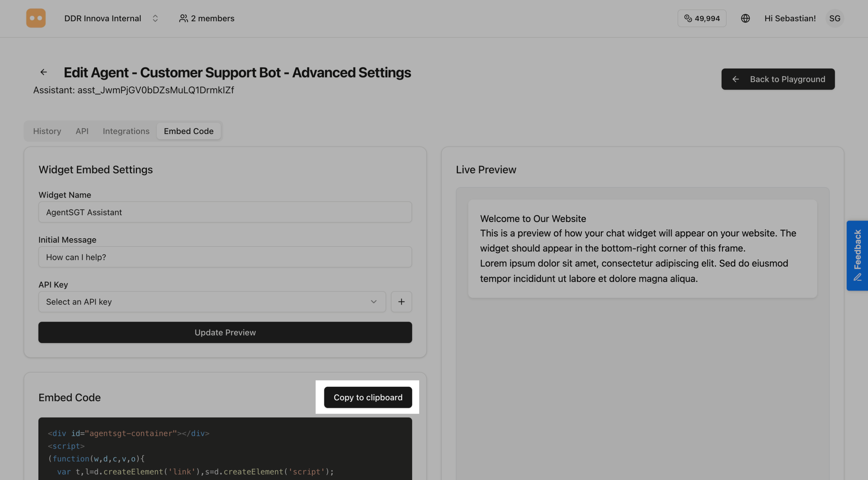This screenshot has width=868, height=480.
Task: Click the SG avatar in the top-right corner
Action: [x=835, y=18]
